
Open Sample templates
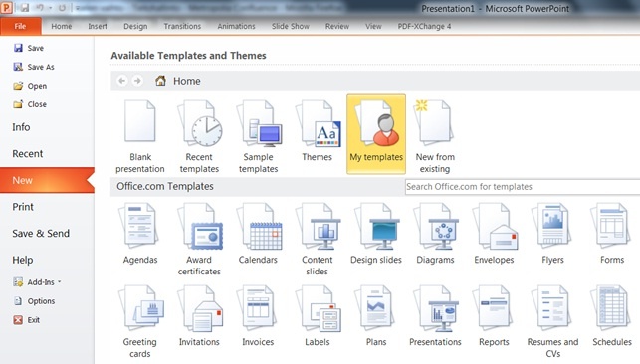tap(259, 136)
